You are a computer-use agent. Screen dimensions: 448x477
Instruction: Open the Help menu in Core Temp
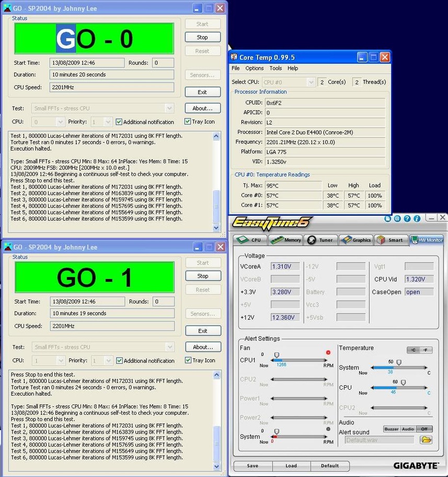pos(293,68)
